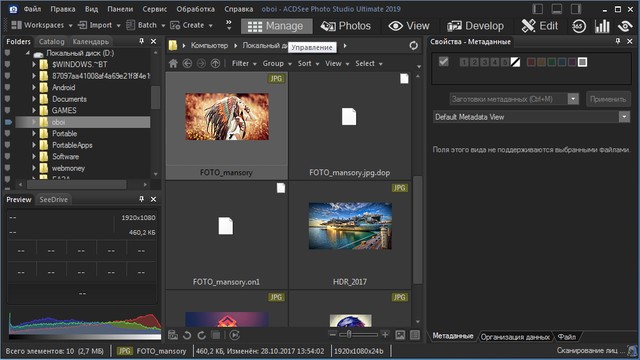640x360 pixels.
Task: Switch to the SeeDrive tab
Action: pyautogui.click(x=53, y=200)
